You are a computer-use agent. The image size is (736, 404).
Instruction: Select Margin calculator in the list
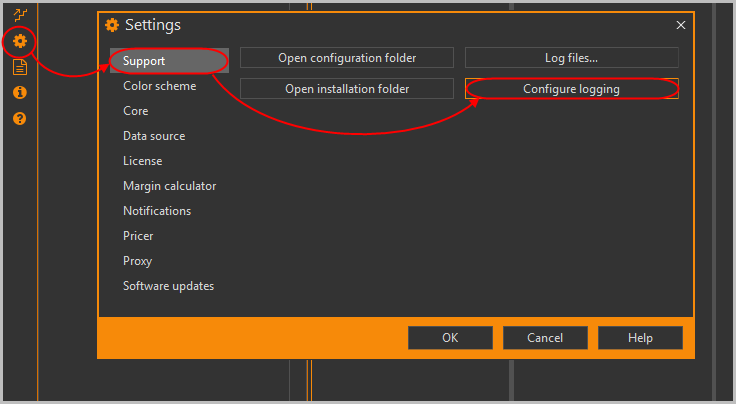click(169, 186)
